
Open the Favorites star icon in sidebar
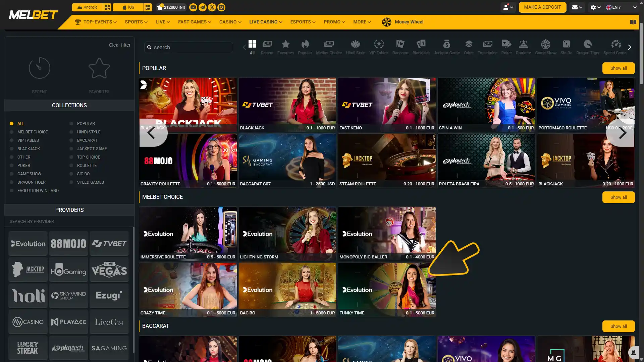tap(99, 68)
